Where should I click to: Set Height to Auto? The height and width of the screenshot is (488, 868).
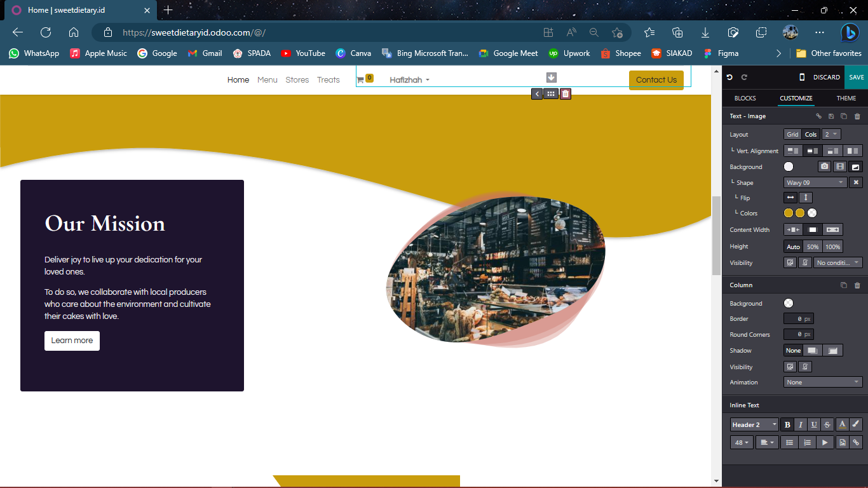click(794, 247)
